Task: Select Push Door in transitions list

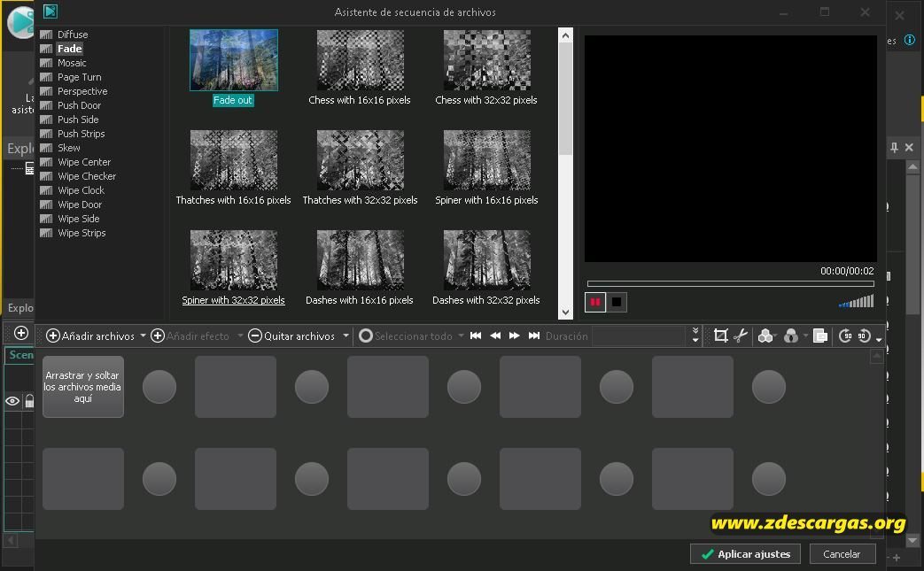Action: point(79,105)
